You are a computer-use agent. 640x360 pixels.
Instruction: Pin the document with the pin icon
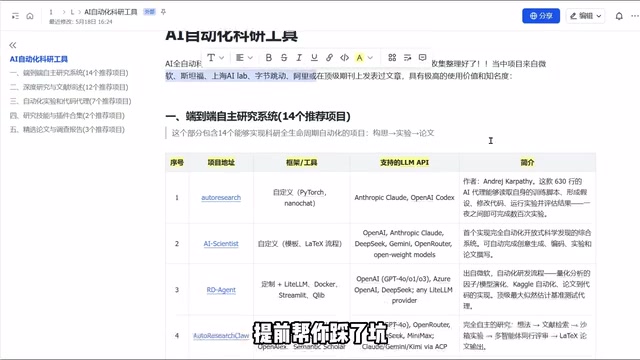(163, 12)
